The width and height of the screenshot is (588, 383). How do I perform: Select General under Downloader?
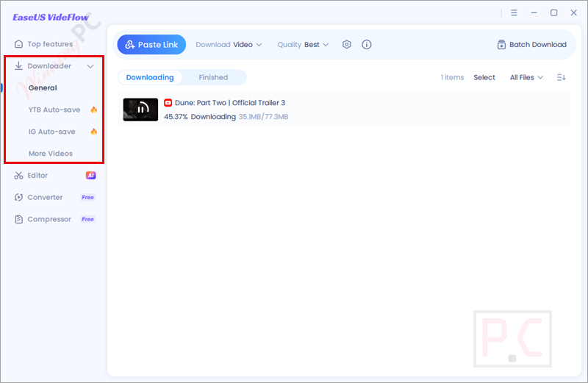point(43,87)
